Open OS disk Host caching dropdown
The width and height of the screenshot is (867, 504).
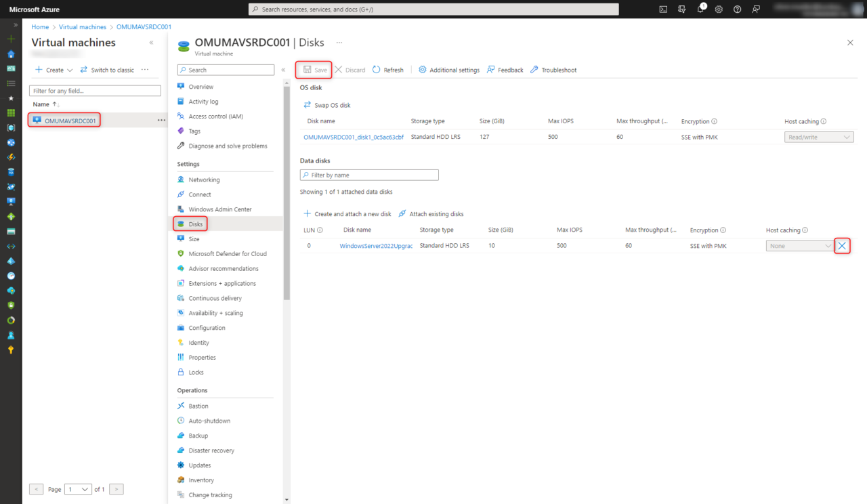[819, 137]
